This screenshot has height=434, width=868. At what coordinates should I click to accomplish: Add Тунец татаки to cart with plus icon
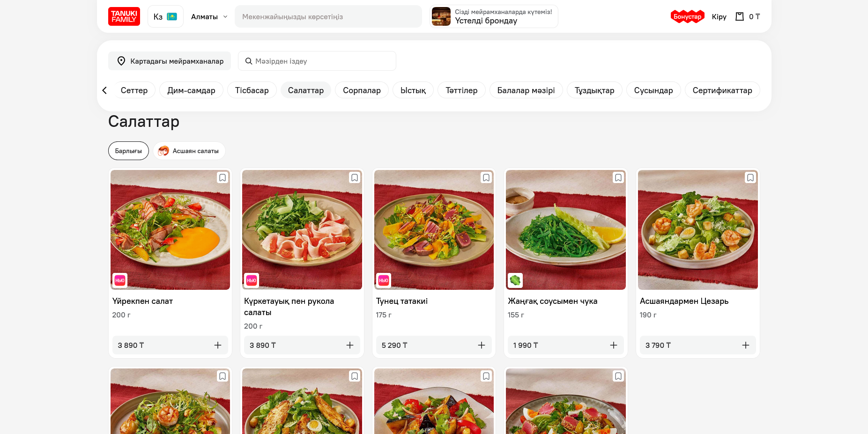pyautogui.click(x=482, y=345)
